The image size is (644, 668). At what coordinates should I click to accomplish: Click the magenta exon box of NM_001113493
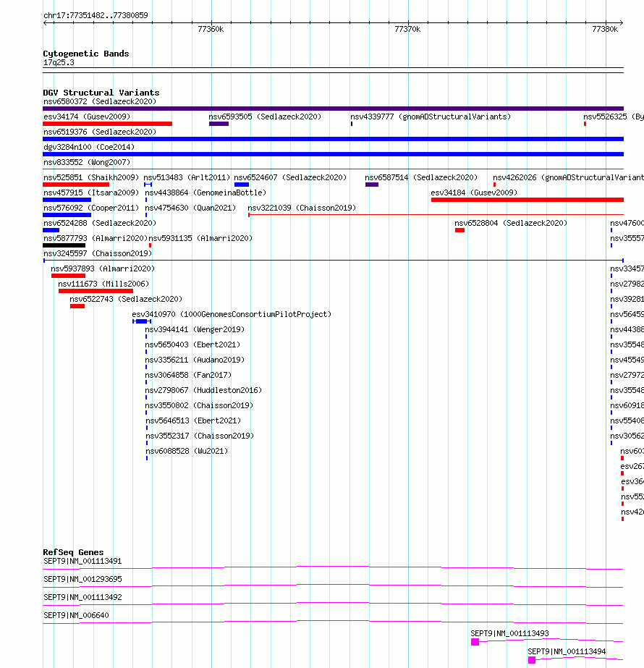coord(475,643)
